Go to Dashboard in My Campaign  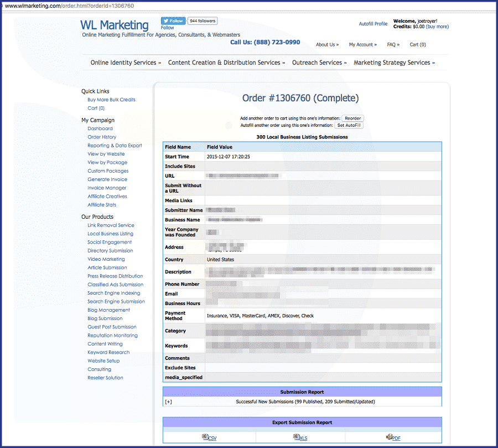pyautogui.click(x=100, y=128)
